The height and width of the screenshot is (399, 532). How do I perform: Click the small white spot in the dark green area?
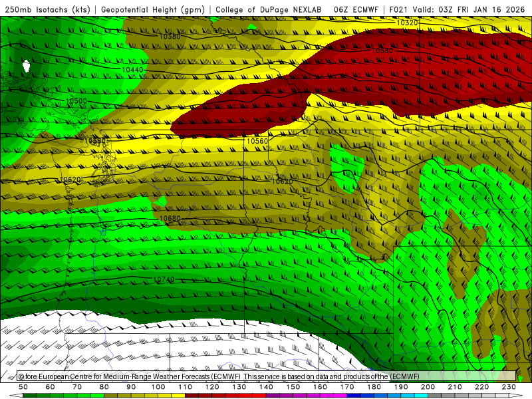pos(26,66)
